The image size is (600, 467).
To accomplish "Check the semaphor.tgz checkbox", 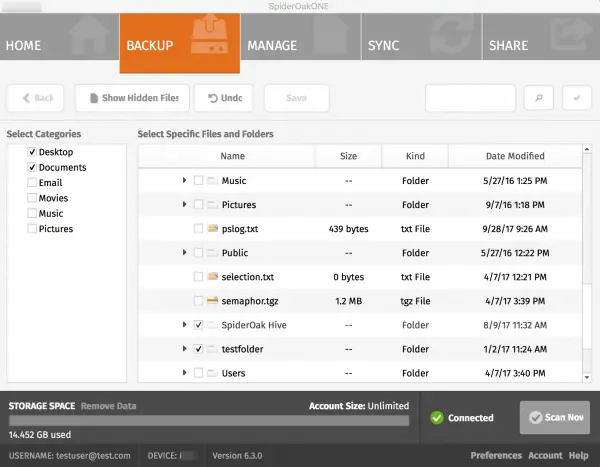I will point(198,301).
